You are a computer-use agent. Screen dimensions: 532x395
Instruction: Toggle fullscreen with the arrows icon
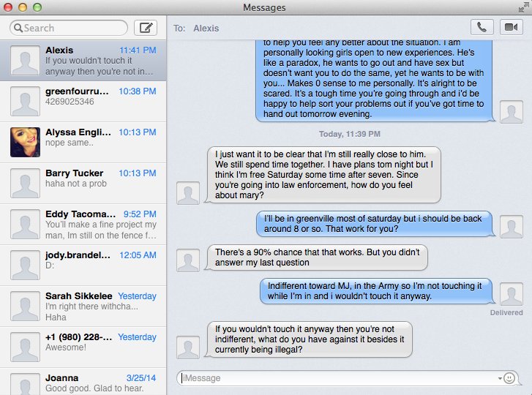tap(523, 7)
